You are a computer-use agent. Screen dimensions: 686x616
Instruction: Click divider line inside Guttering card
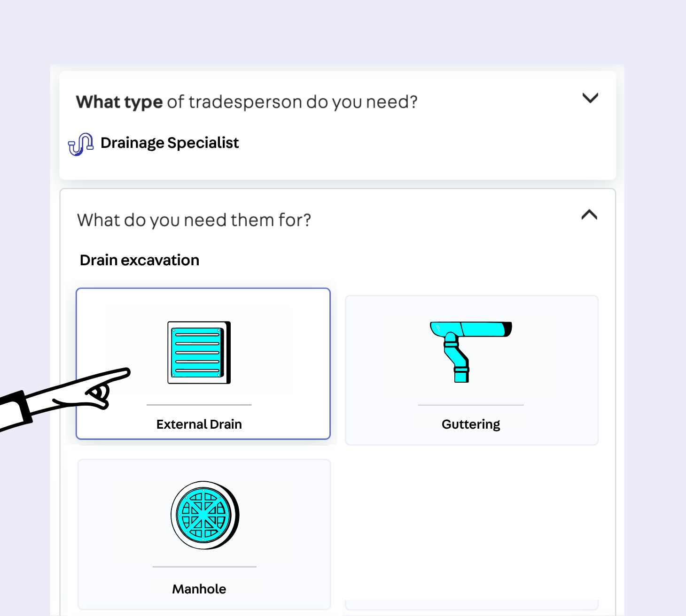click(470, 405)
